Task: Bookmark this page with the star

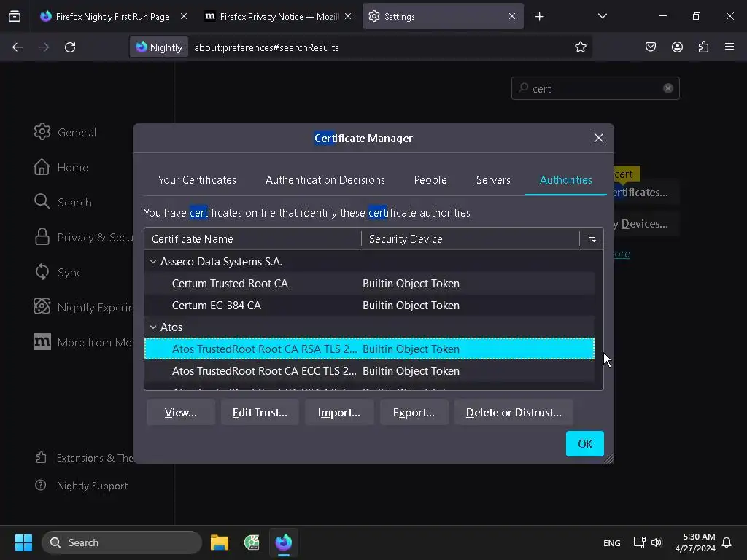Action: pos(580,47)
